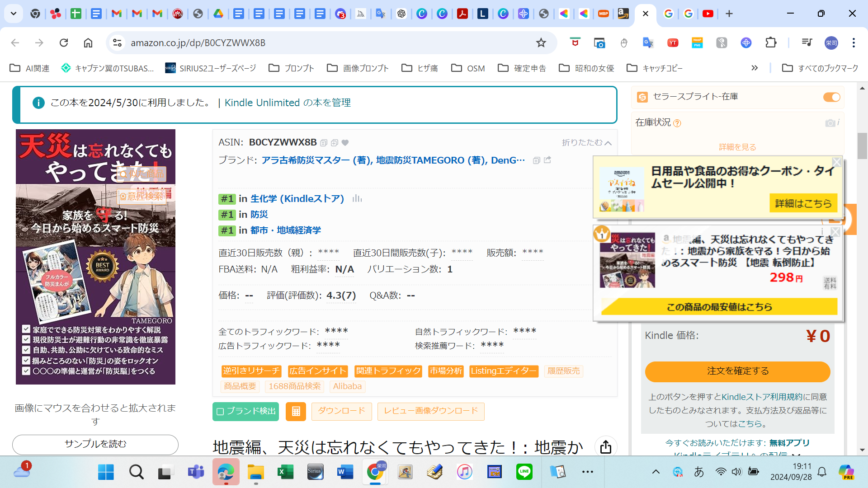Open 広告インサイト tool
Viewport: 868px width, 488px height.
click(x=318, y=371)
